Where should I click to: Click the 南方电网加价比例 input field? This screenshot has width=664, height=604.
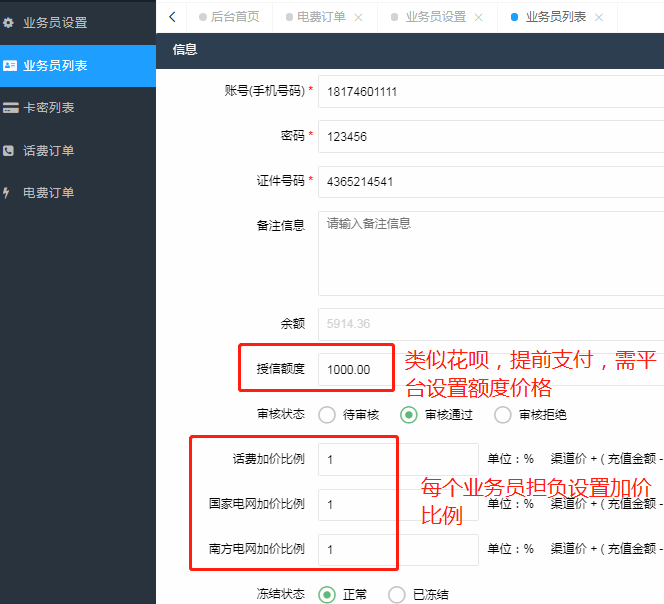point(398,550)
